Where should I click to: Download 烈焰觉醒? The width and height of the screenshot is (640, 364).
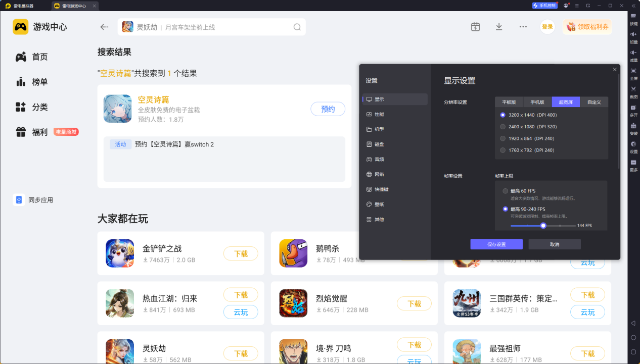[x=414, y=303]
